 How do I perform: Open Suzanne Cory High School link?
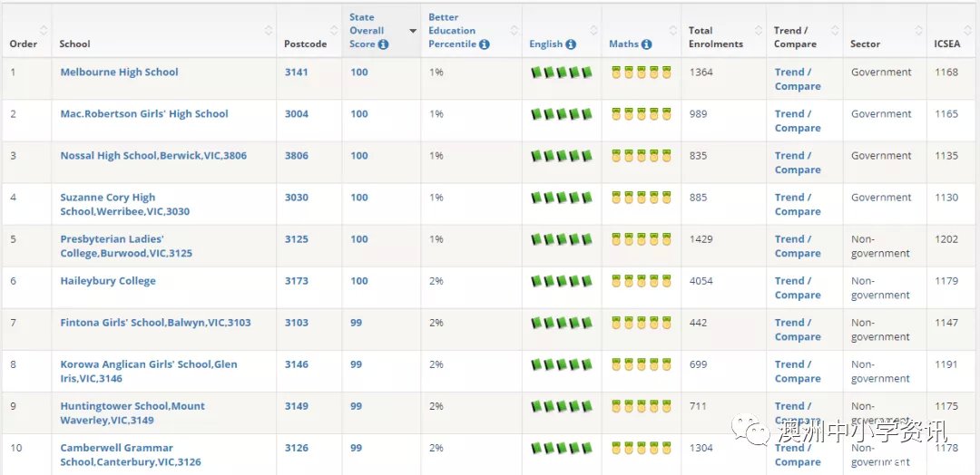point(125,205)
